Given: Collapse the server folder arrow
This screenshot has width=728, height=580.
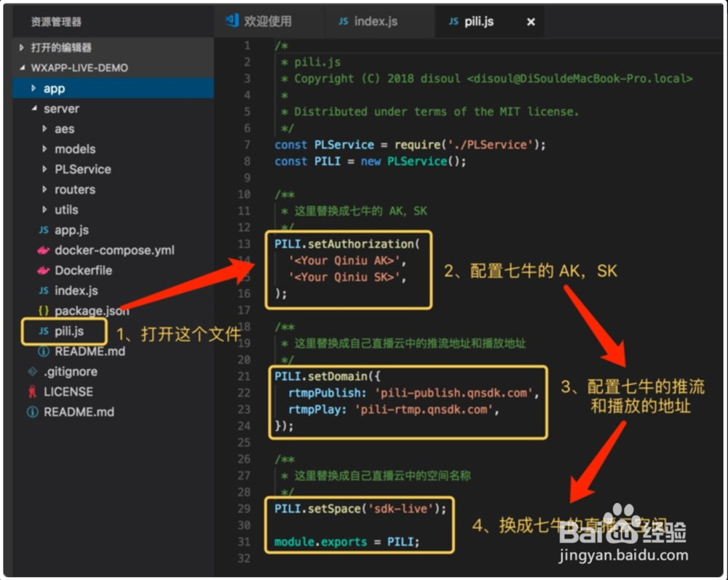Looking at the screenshot, I should (34, 108).
